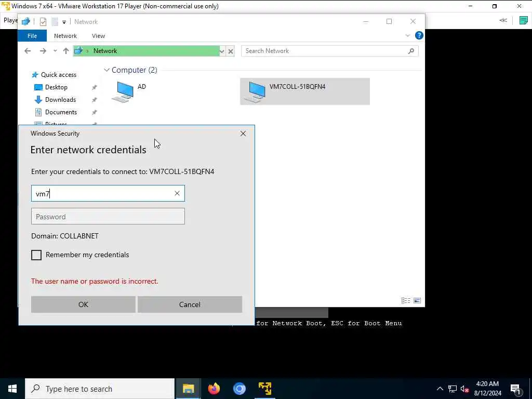
Task: Open Customize Quick Access Toolbar dropdown
Action: (x=64, y=22)
